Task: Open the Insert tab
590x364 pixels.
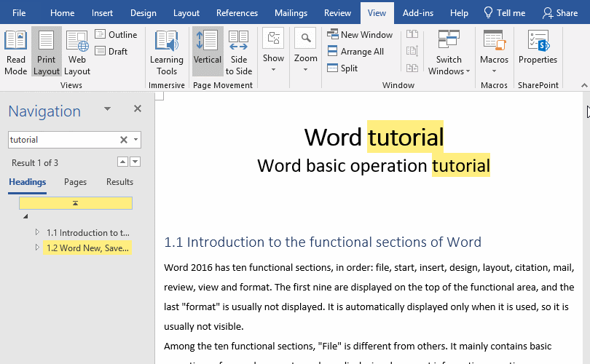Action: pos(102,13)
